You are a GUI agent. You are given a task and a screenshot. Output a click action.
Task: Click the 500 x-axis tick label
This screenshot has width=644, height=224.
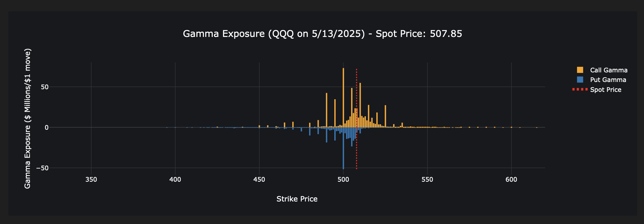(343, 180)
